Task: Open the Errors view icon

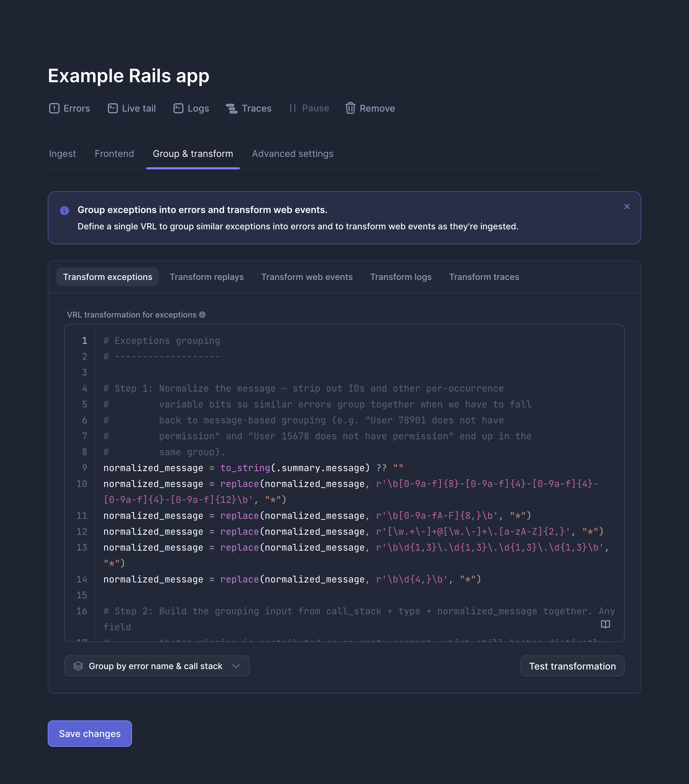Action: point(54,108)
